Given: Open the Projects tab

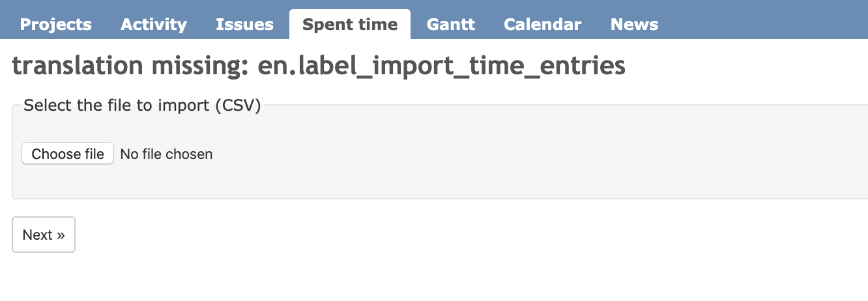Looking at the screenshot, I should pos(55,25).
